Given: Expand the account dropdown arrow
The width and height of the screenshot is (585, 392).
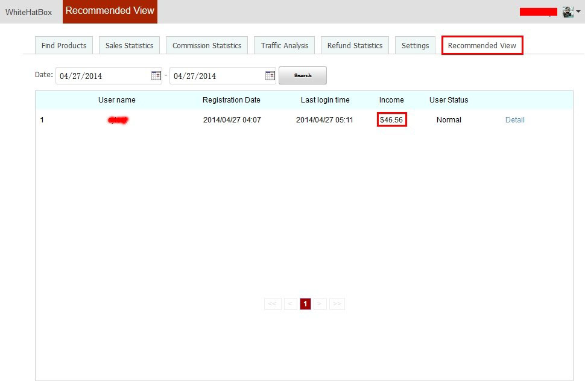Looking at the screenshot, I should point(578,12).
